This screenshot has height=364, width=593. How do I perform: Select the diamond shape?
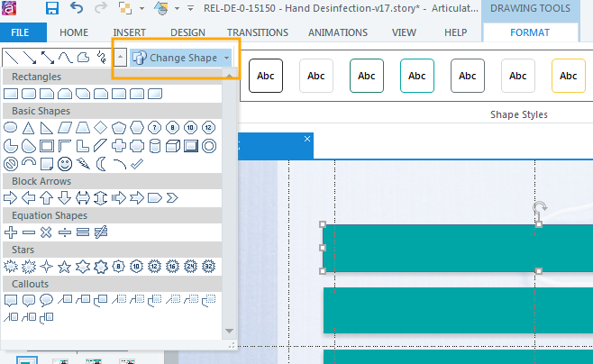click(x=101, y=128)
